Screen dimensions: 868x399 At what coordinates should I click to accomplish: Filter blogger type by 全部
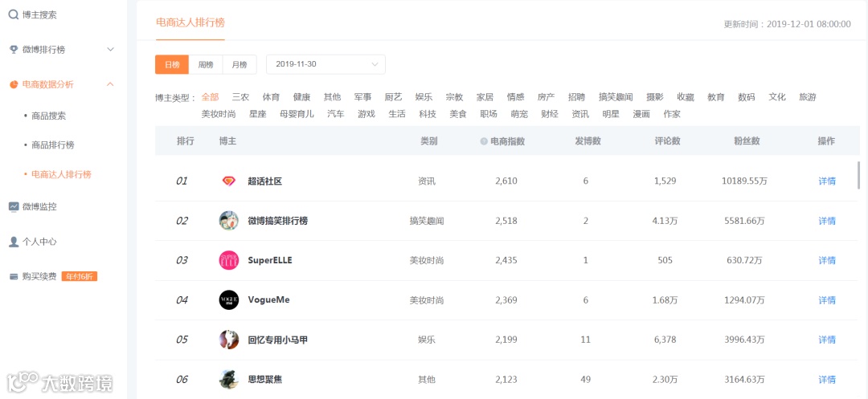click(x=211, y=97)
